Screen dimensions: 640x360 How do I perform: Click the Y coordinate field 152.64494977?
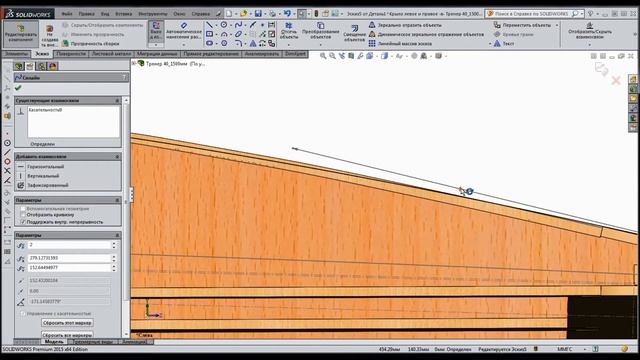(x=69, y=268)
